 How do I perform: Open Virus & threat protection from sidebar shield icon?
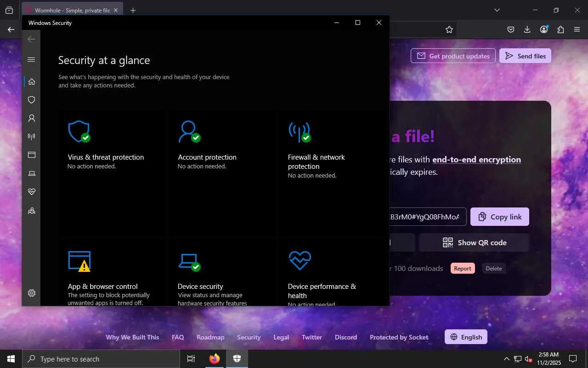pos(31,100)
